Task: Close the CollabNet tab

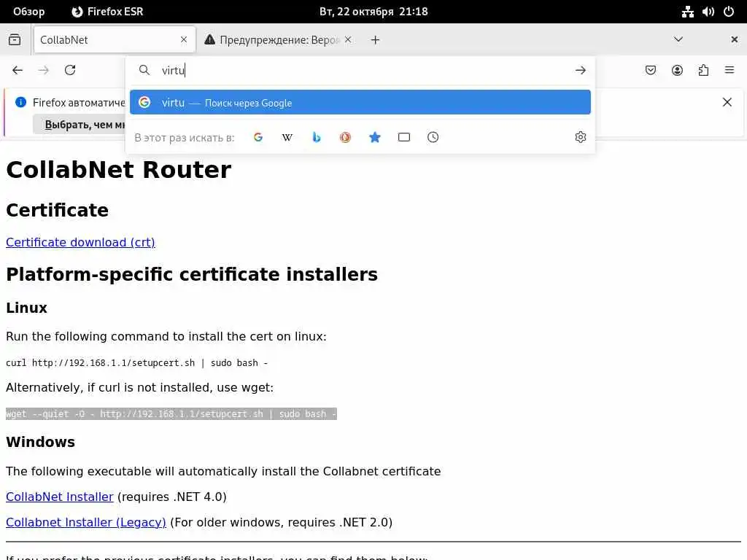Action: 184,39
